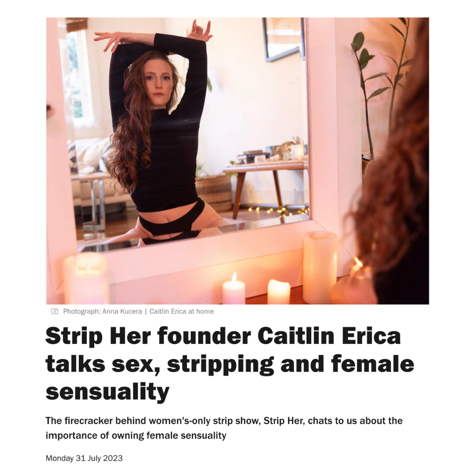Image resolution: width=476 pixels, height=476 pixels.
Task: Click the large candle at the photo's bottom left
Action: pyautogui.click(x=86, y=279)
